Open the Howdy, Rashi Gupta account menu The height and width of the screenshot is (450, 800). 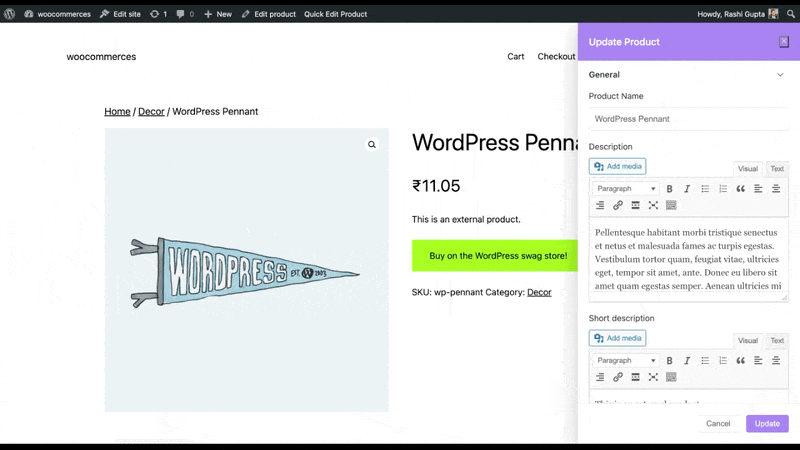pyautogui.click(x=738, y=14)
